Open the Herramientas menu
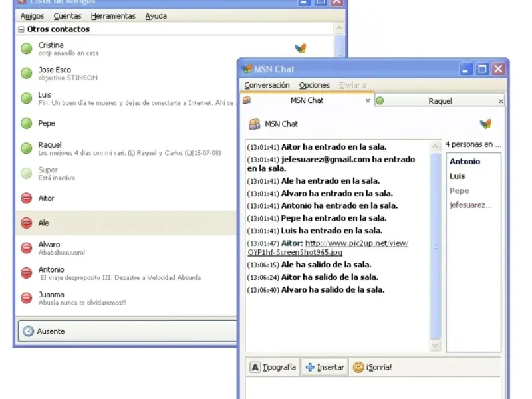 click(x=113, y=16)
